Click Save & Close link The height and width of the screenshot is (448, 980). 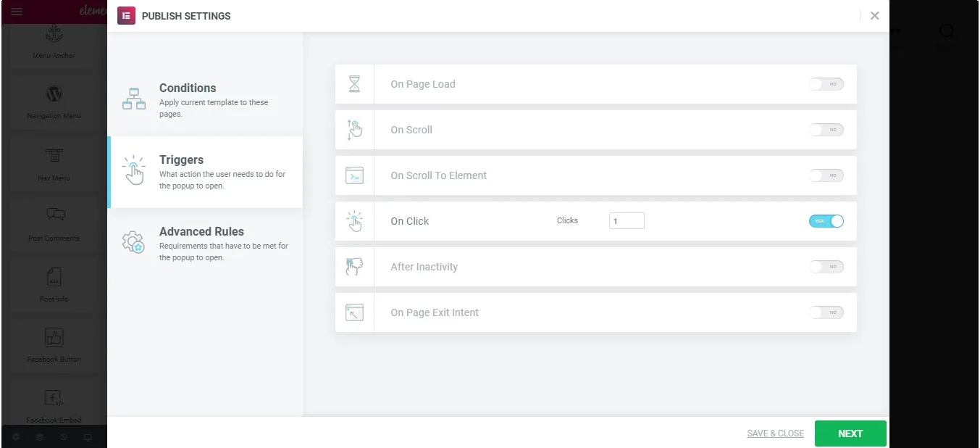coord(776,434)
